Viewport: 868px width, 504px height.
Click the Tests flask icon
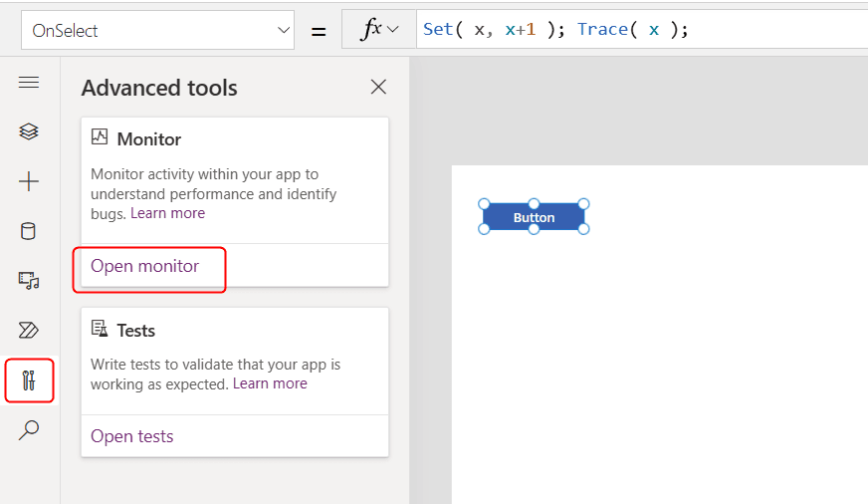tap(100, 329)
